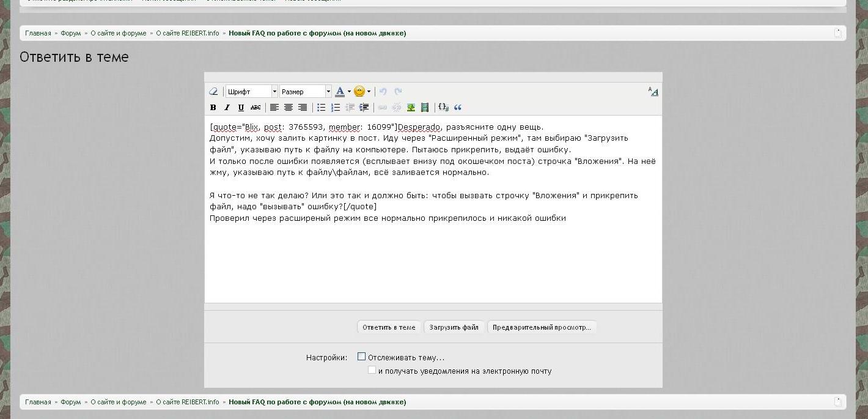Open the smiley picker dropdown

(362, 92)
